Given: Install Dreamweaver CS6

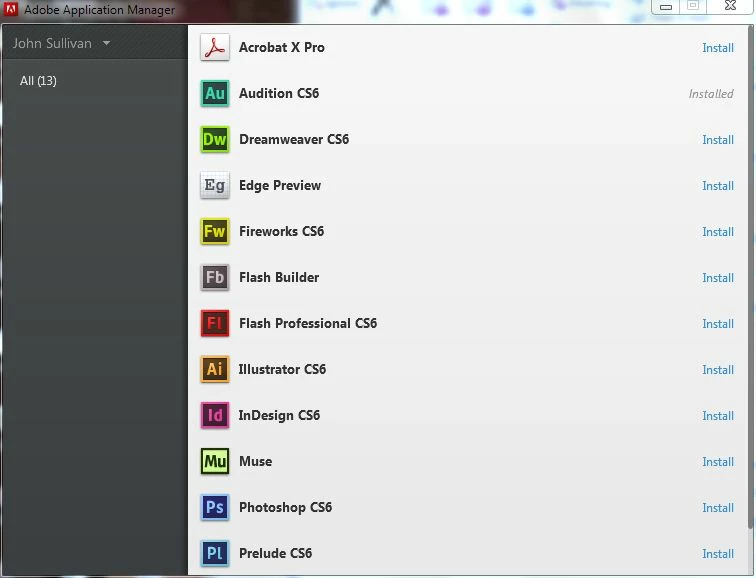Looking at the screenshot, I should [718, 140].
